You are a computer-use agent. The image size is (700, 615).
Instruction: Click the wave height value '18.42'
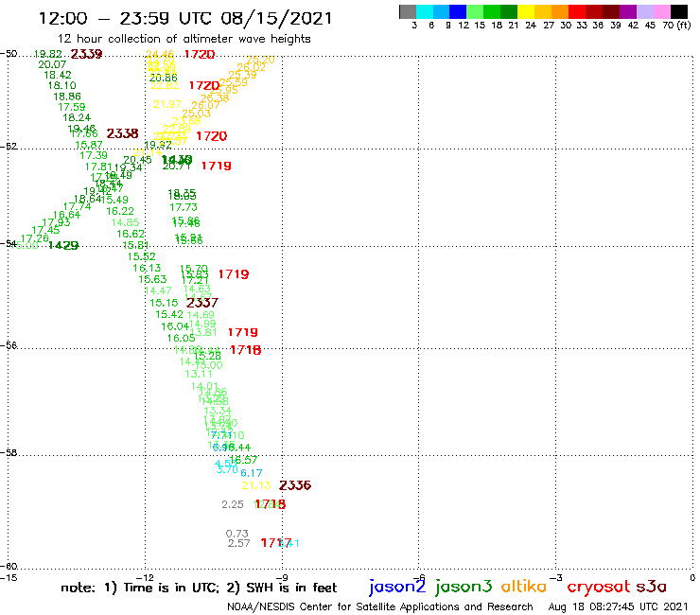pyautogui.click(x=58, y=75)
